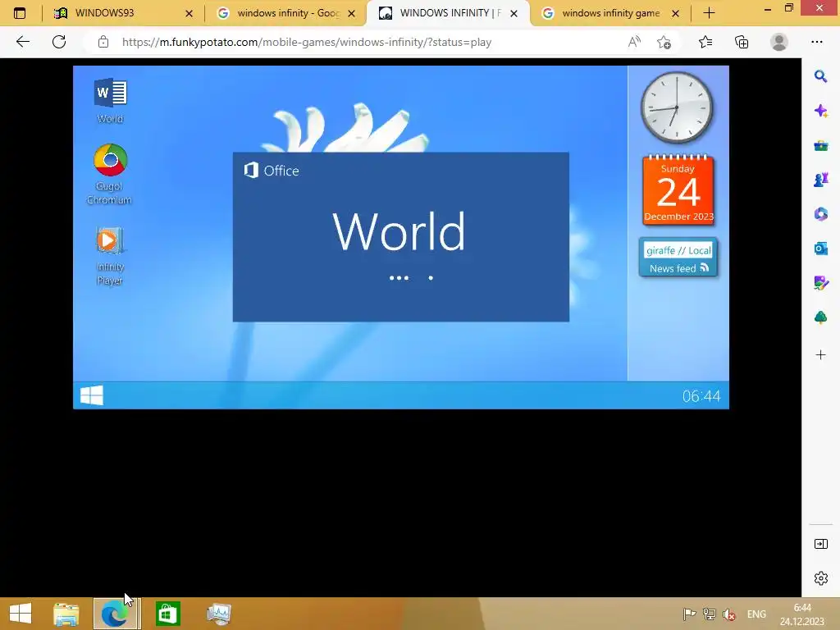Open sidebar Games chess icon

pyautogui.click(x=820, y=180)
